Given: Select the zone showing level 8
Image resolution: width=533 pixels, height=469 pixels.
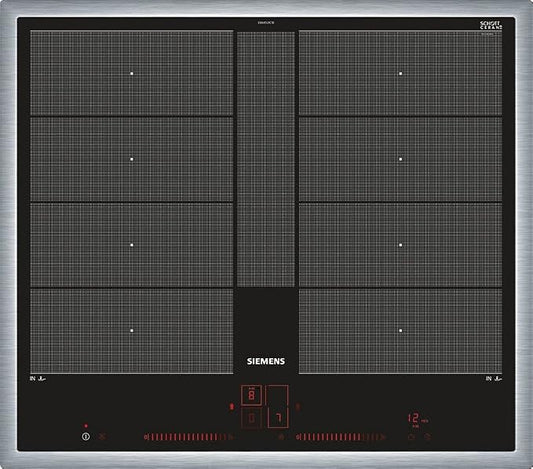Looking at the screenshot, I should click(251, 395).
